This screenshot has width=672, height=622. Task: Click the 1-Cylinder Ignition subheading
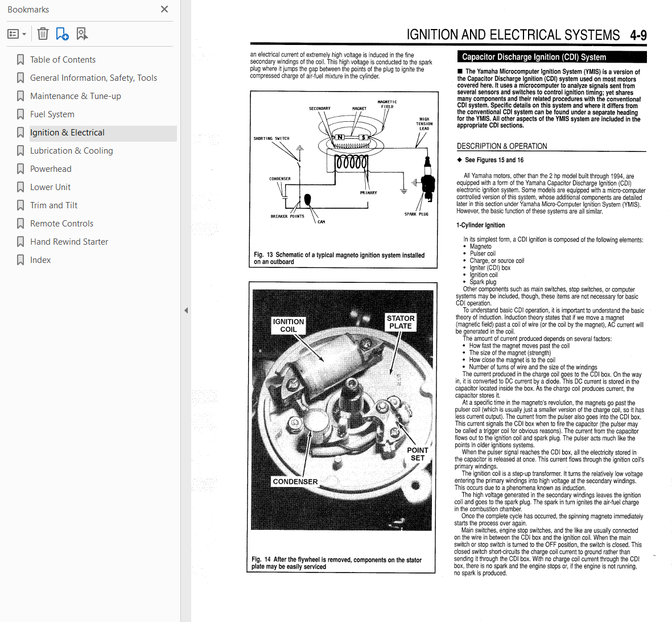480,225
